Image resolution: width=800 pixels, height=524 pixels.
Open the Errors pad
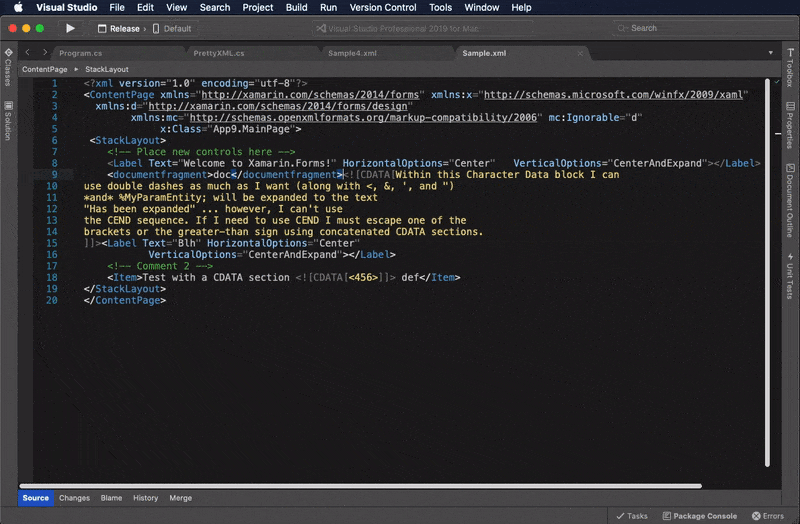coord(768,516)
